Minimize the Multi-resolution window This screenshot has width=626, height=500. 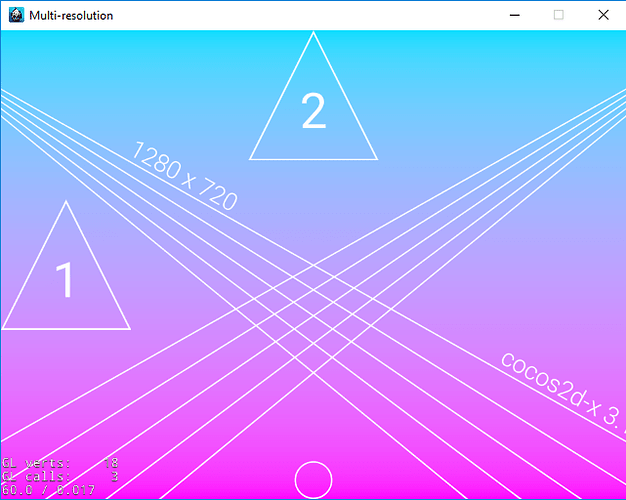coord(515,15)
